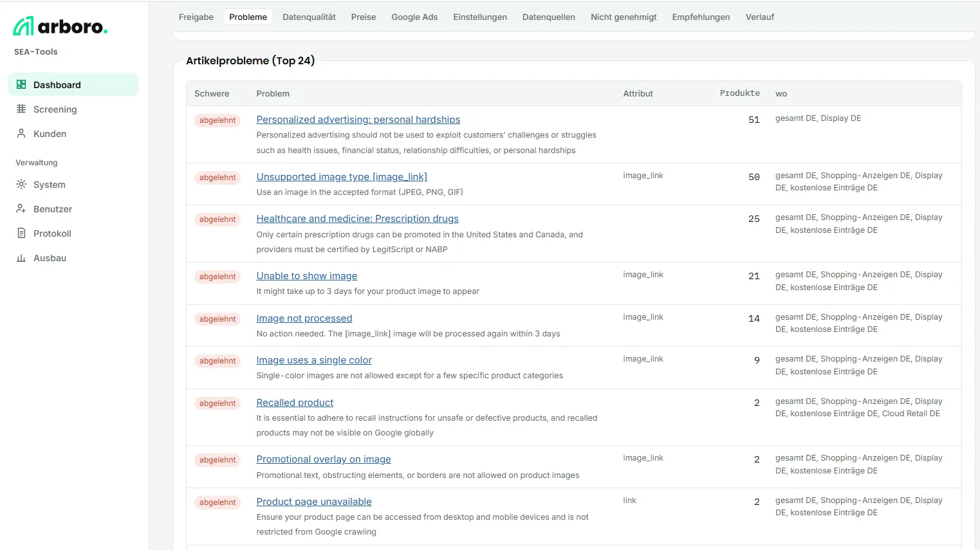980x550 pixels.
Task: Click the Ausbau bar chart icon
Action: click(x=21, y=257)
